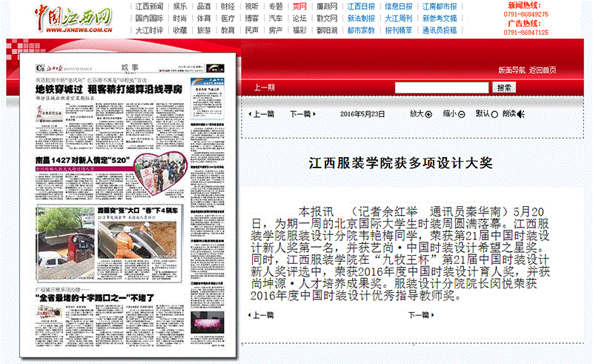Click the 缩小 zoom-out minus icon
The height and width of the screenshot is (364, 593).
pyautogui.click(x=461, y=114)
